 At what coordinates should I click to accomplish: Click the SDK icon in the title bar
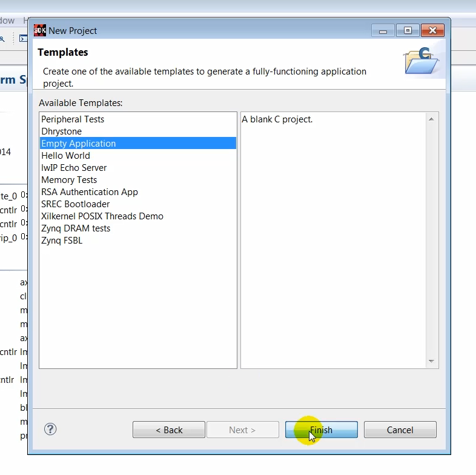(40, 30)
